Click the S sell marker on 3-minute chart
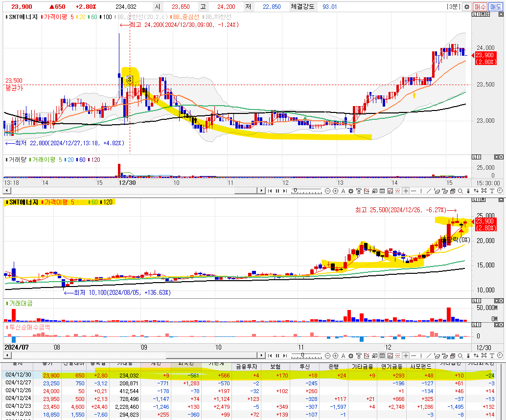 click(x=130, y=79)
